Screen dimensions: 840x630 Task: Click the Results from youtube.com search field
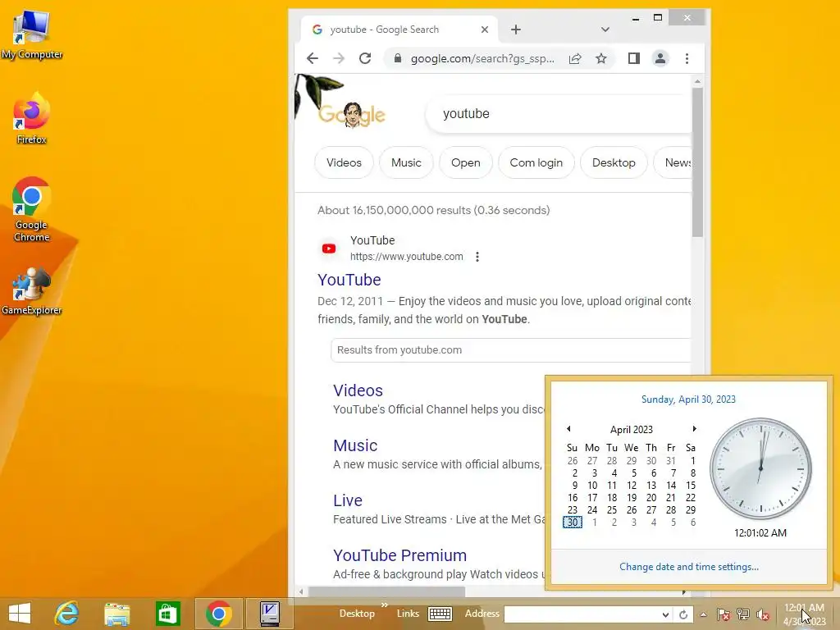[x=511, y=349]
